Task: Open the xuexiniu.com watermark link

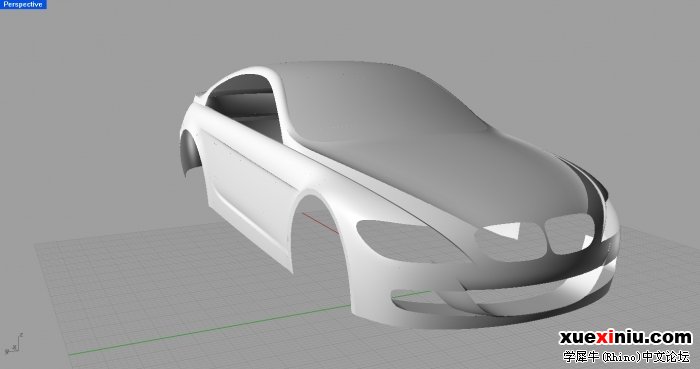Action: point(625,337)
